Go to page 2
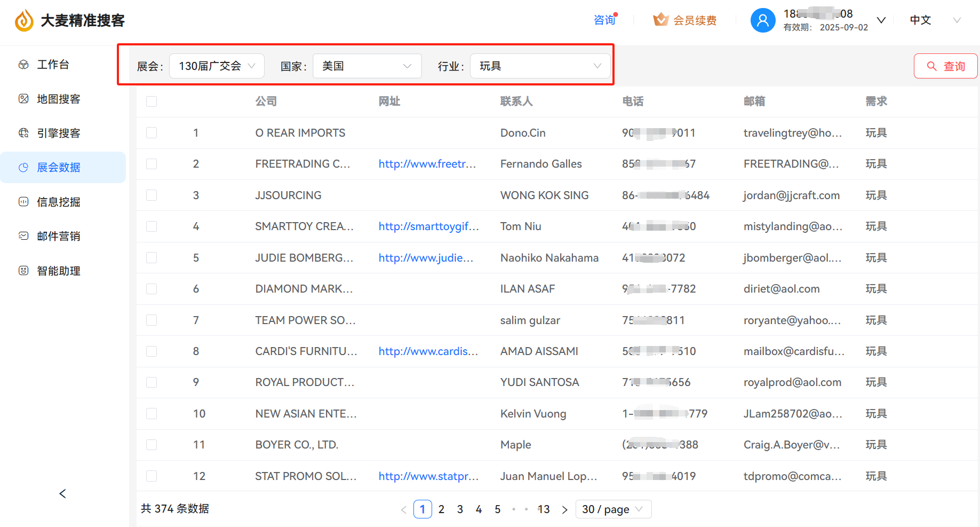Screen dimensions: 980x527 pos(441,509)
